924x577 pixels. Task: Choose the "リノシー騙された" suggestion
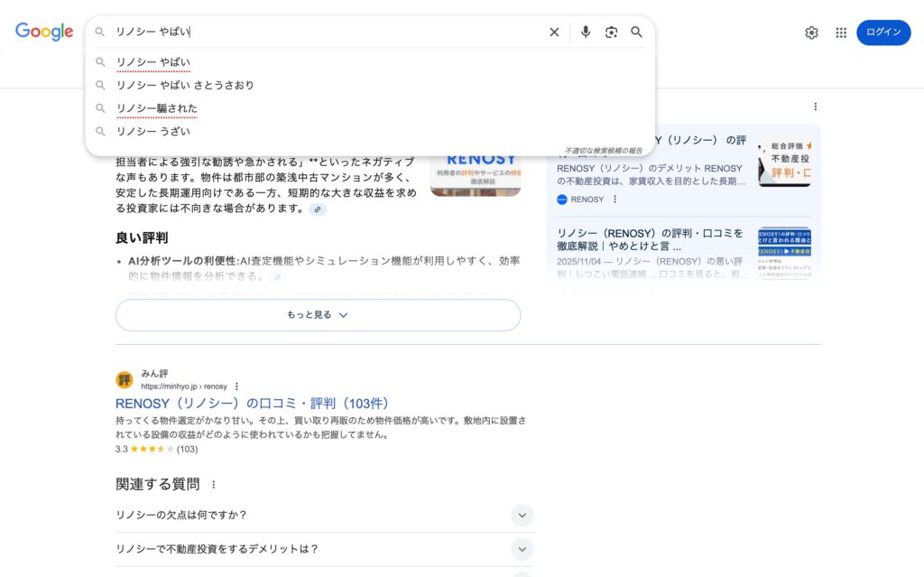pyautogui.click(x=156, y=108)
